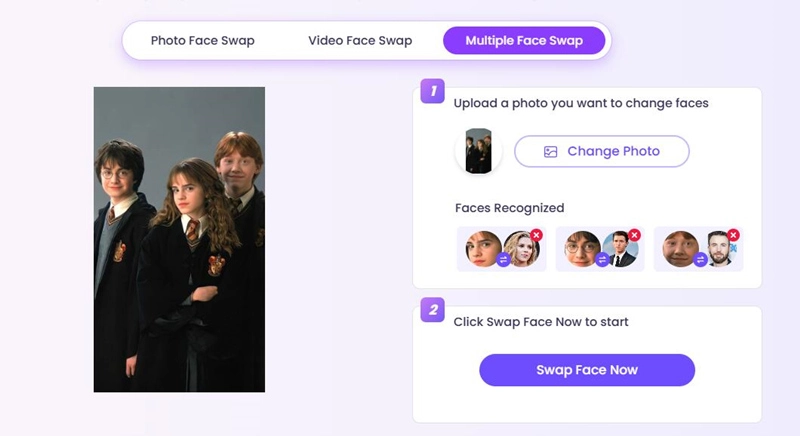Click the step 1 number badge
Viewport: 800px width, 436px height.
tap(432, 92)
